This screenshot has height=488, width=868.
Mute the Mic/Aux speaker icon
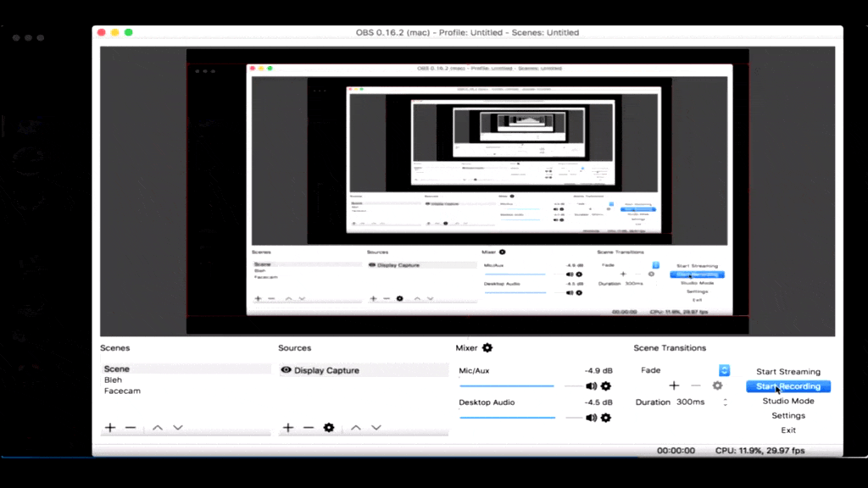[591, 386]
